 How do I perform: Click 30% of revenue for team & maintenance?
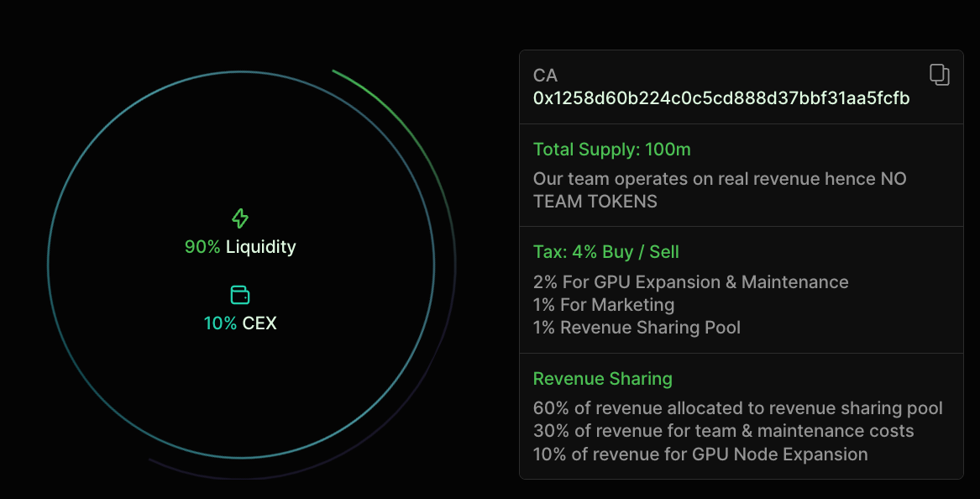coord(723,431)
